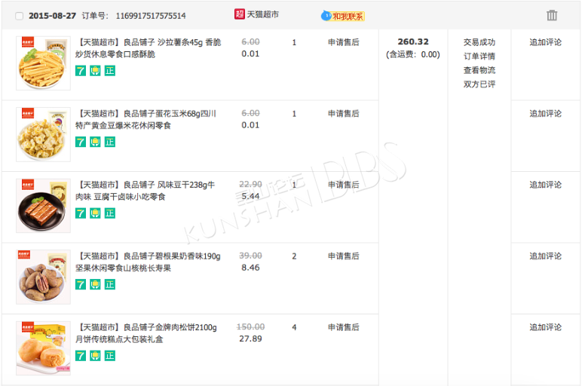Open 订单详情 order details
Screen dimensions: 588x386
click(x=479, y=57)
